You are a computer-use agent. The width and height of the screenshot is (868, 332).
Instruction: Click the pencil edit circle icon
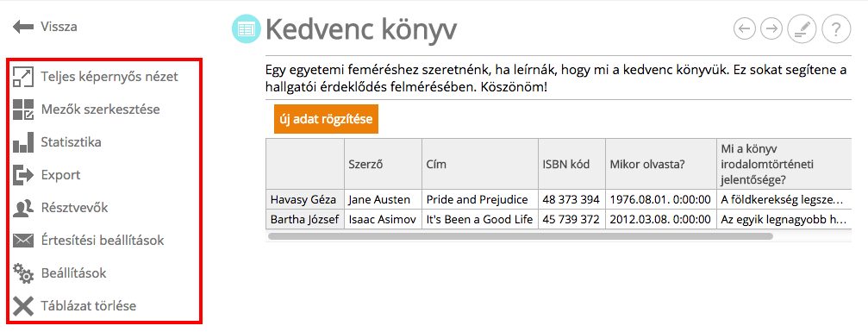(x=802, y=29)
